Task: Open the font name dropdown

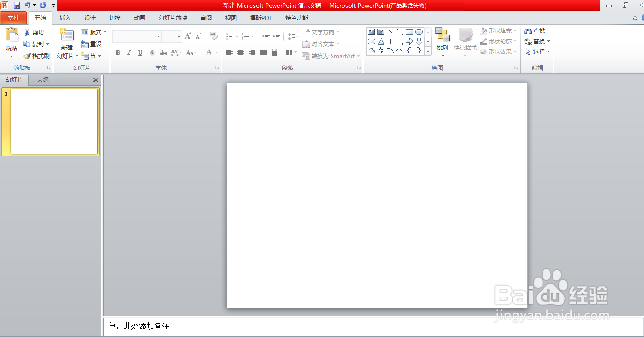Action: pyautogui.click(x=159, y=36)
